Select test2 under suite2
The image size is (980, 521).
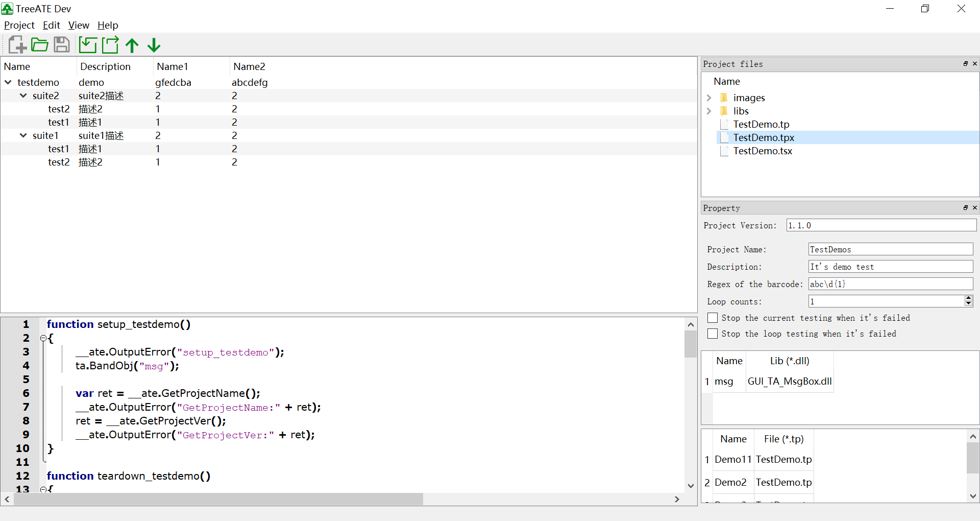[x=59, y=109]
